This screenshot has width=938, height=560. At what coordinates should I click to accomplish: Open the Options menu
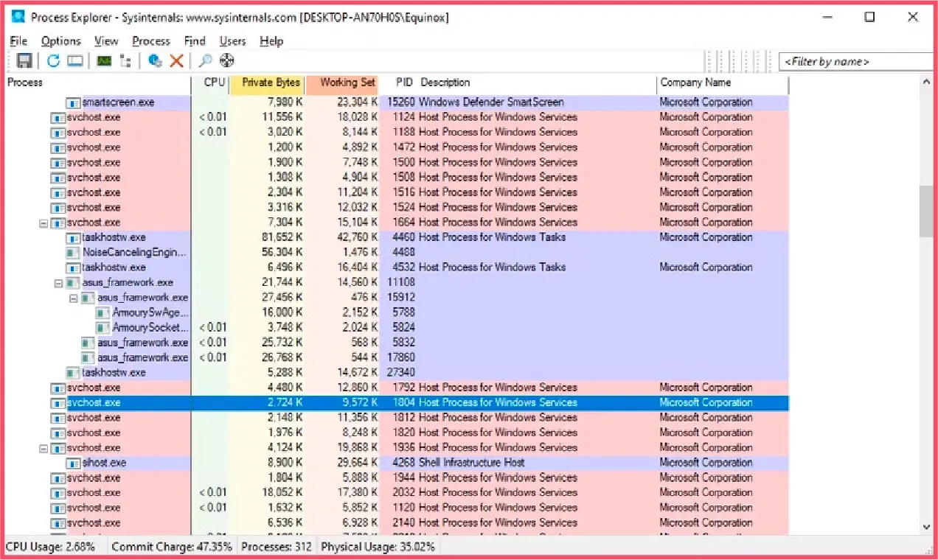pos(60,41)
